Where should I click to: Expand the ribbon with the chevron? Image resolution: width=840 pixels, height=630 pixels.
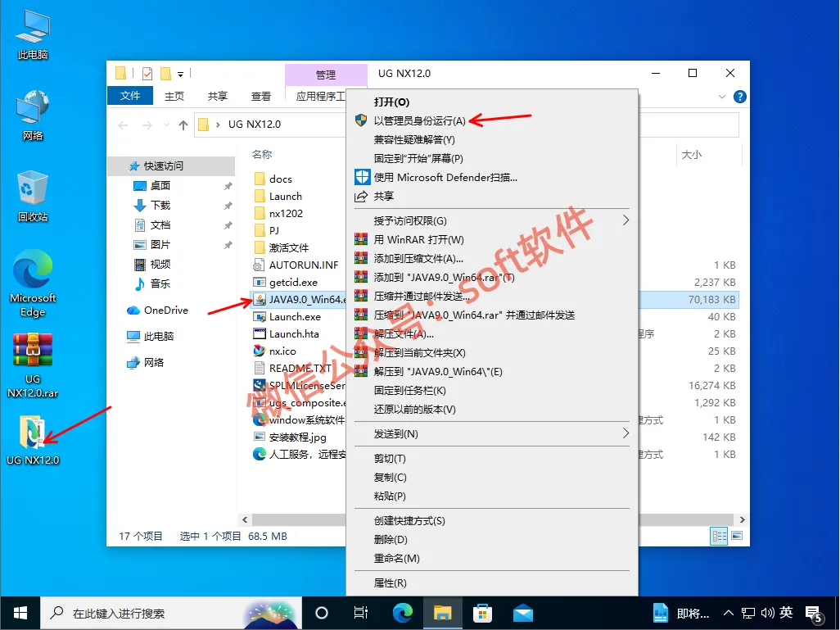(722, 97)
